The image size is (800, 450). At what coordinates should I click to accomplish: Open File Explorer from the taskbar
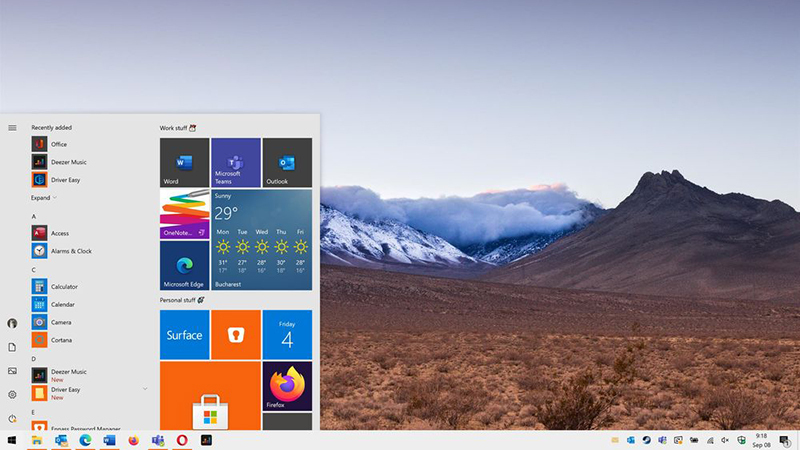tap(36, 440)
